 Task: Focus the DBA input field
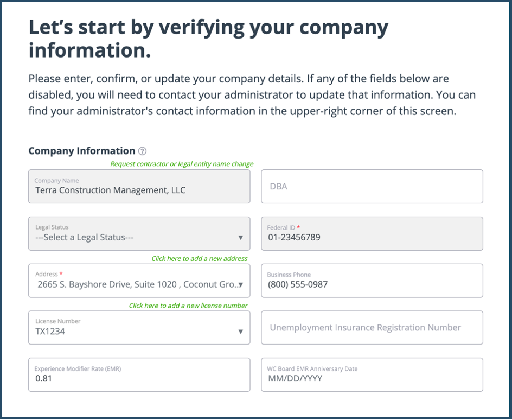[x=372, y=187]
